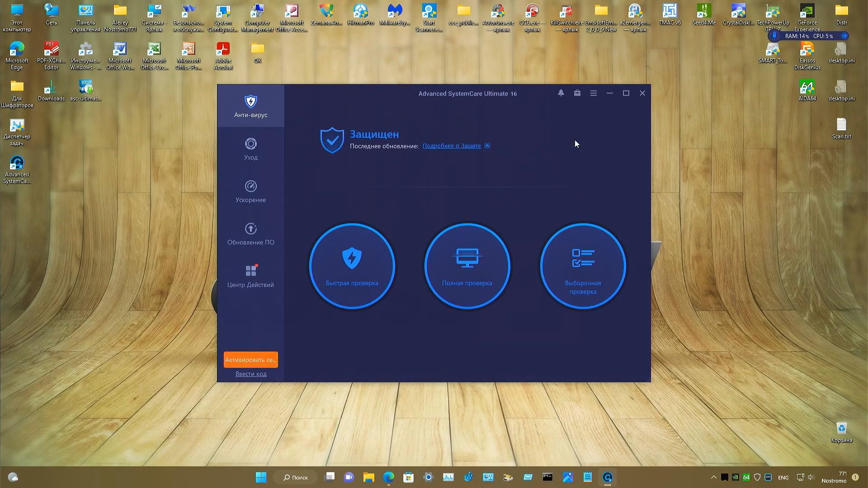This screenshot has height=488, width=868.
Task: Open the Поиск taskbar search box
Action: pyautogui.click(x=296, y=477)
